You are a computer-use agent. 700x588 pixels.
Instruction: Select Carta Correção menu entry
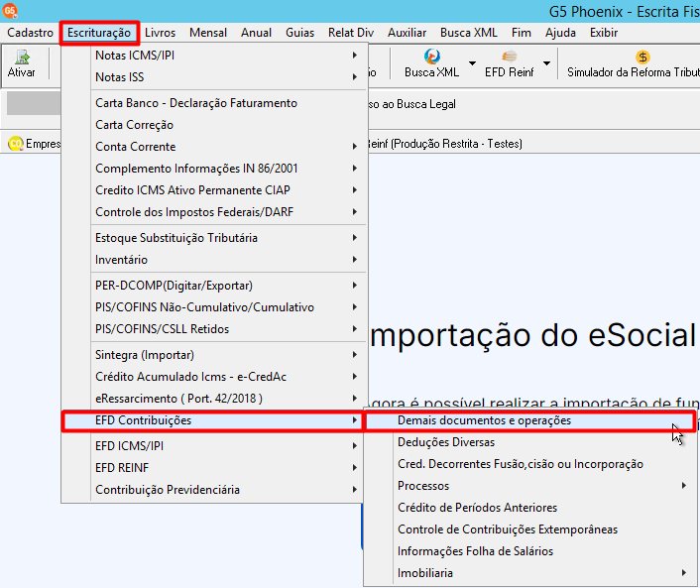214,125
